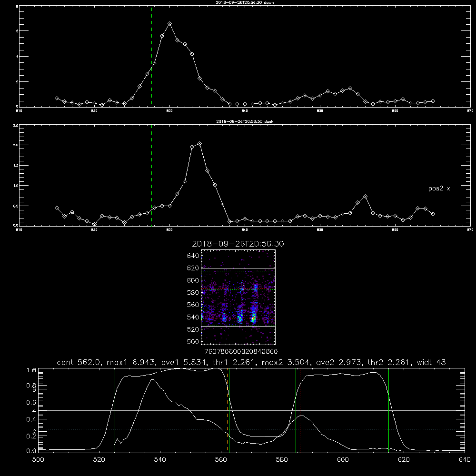This screenshot has height=476, width=476.
Task: Select the 520 label on spectrogram y-axis
Action: (193, 329)
